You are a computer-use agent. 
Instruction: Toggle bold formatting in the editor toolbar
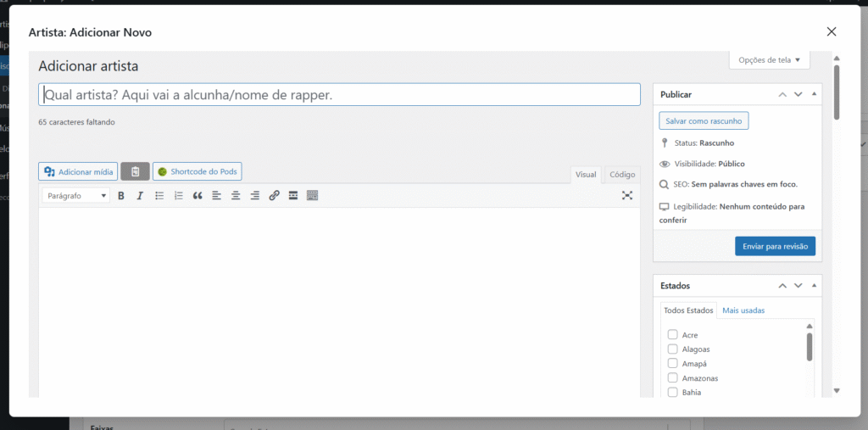[x=121, y=196]
